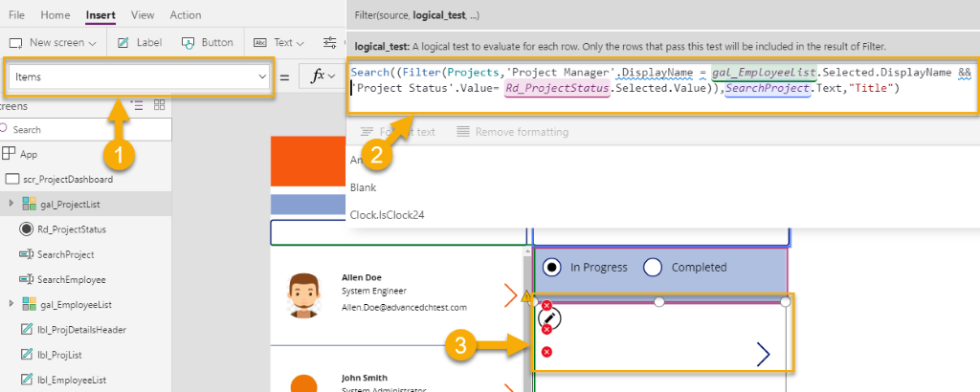Open the fx formula dropdown

pyautogui.click(x=323, y=76)
